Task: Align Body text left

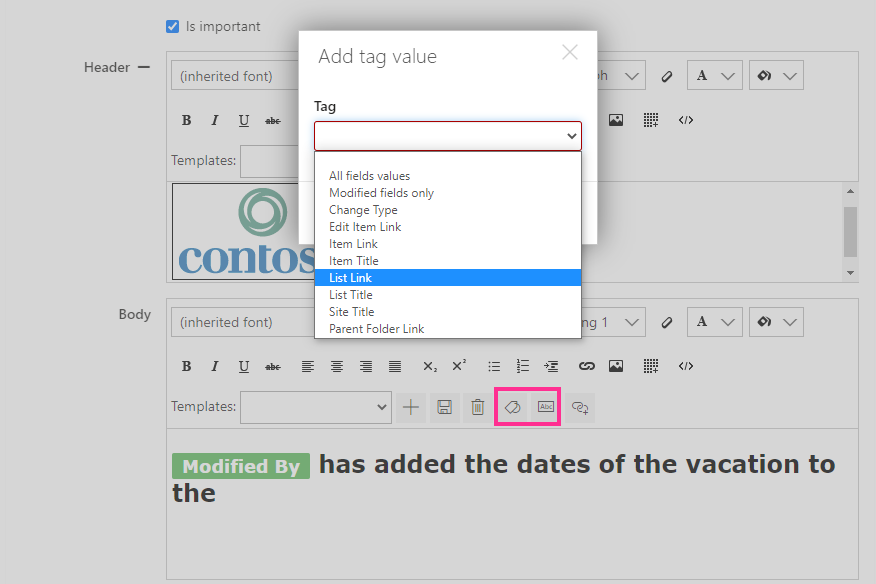Action: point(308,366)
